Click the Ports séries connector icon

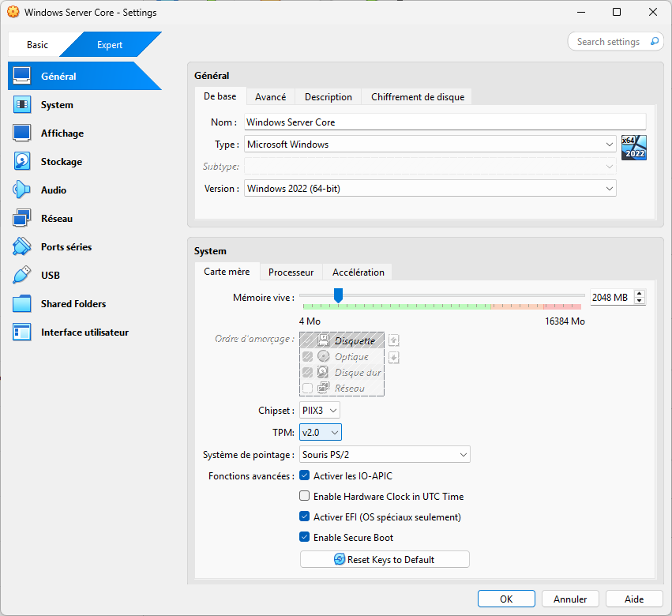coord(21,246)
